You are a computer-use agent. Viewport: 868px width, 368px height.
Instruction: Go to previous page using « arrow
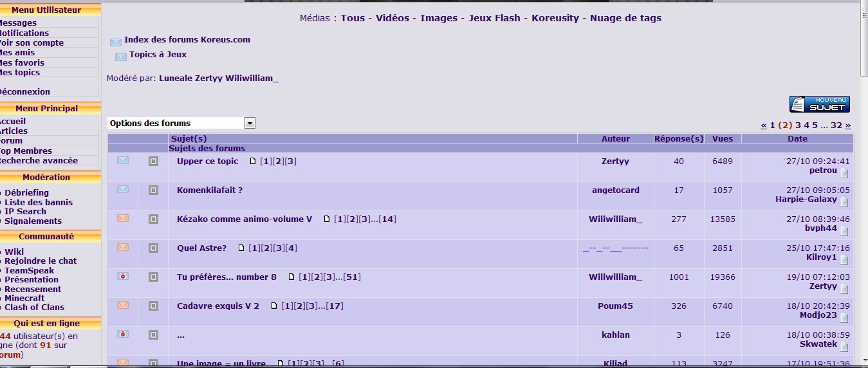click(x=764, y=125)
